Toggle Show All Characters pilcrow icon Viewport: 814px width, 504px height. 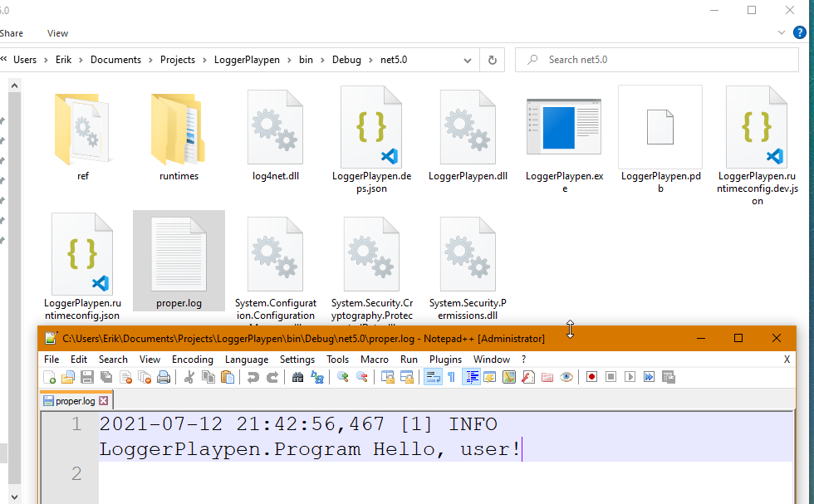point(451,377)
